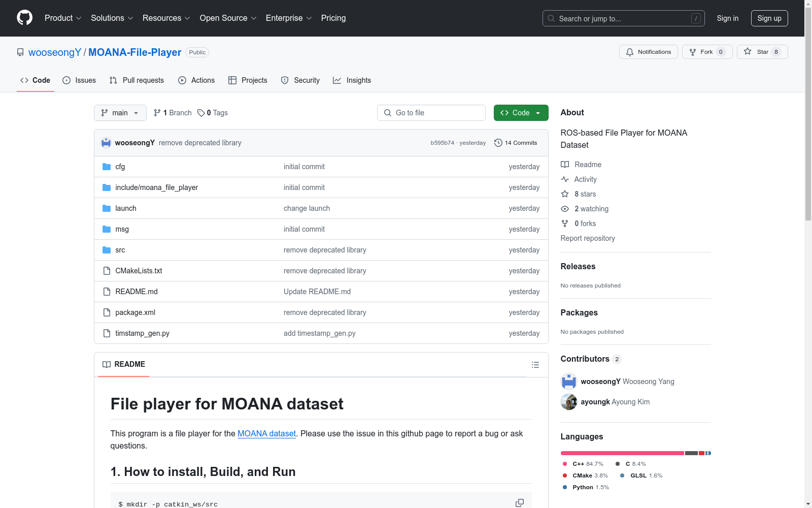
Task: View the 2 watching link
Action: point(585,209)
